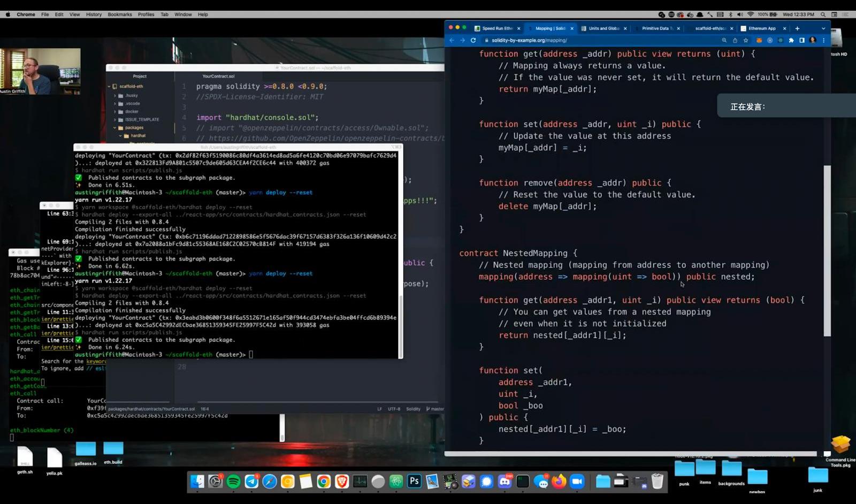This screenshot has width=856, height=504.
Task: Bookmark this page with the star icon
Action: point(745,40)
